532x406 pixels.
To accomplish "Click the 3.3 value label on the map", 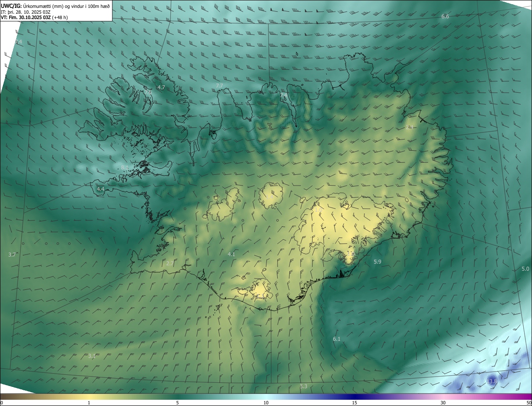I will tap(303, 386).
